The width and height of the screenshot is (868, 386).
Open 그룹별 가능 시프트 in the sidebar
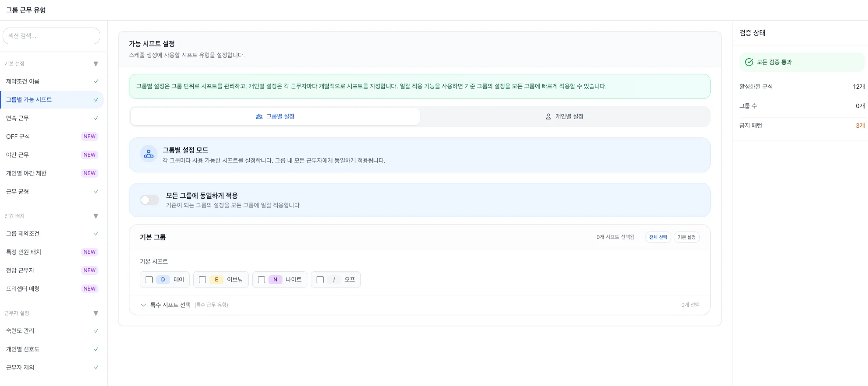[52, 100]
